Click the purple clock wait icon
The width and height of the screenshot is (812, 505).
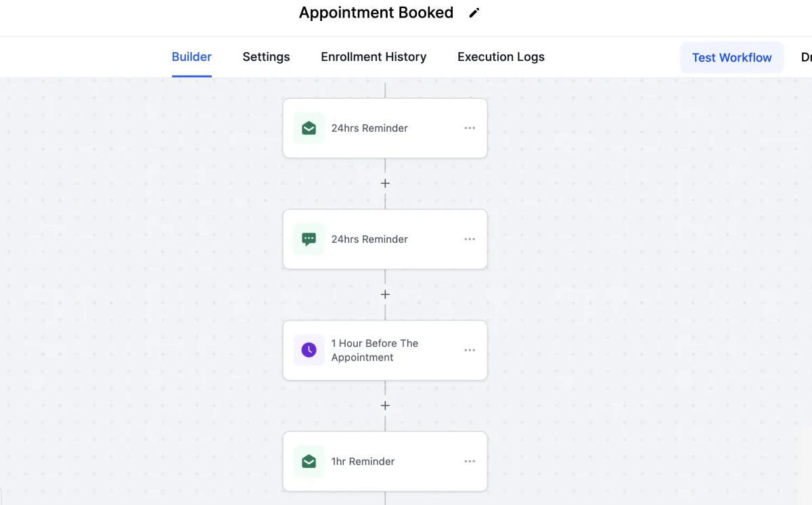point(309,350)
